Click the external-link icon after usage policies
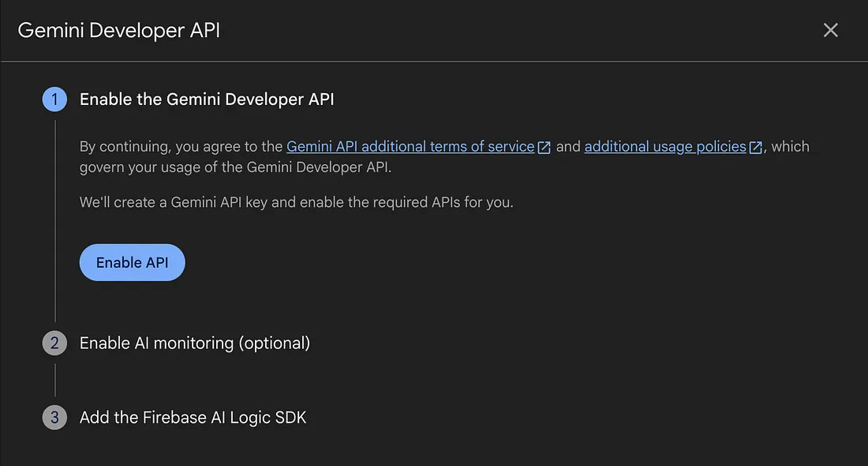The width and height of the screenshot is (868, 466). [756, 148]
